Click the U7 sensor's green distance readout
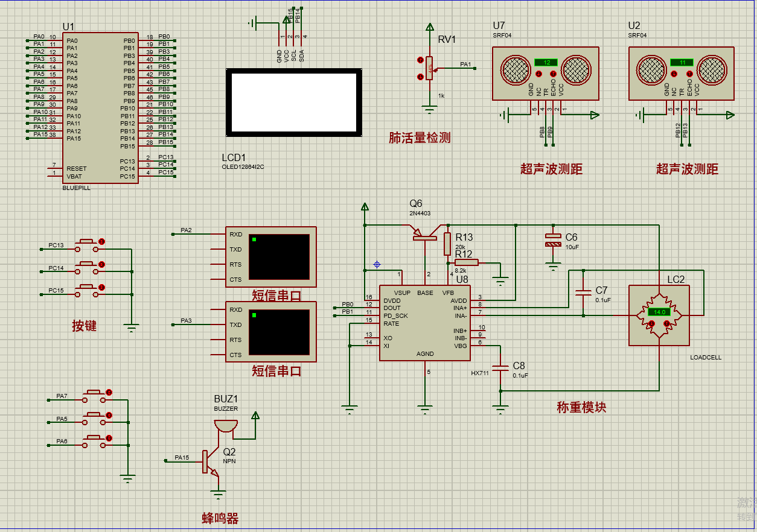 tap(546, 62)
